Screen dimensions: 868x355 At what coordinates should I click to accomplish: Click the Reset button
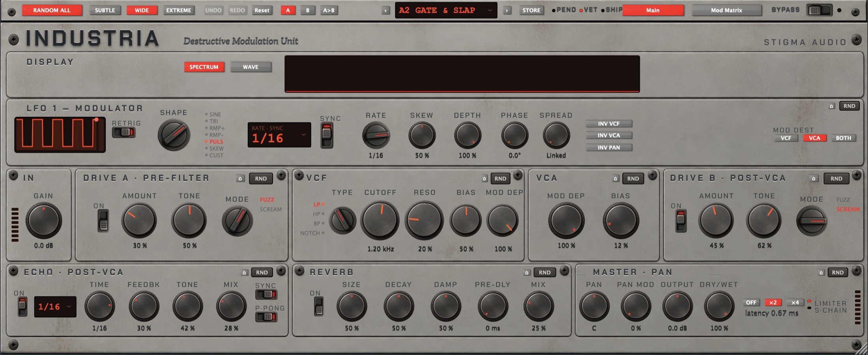tap(262, 10)
